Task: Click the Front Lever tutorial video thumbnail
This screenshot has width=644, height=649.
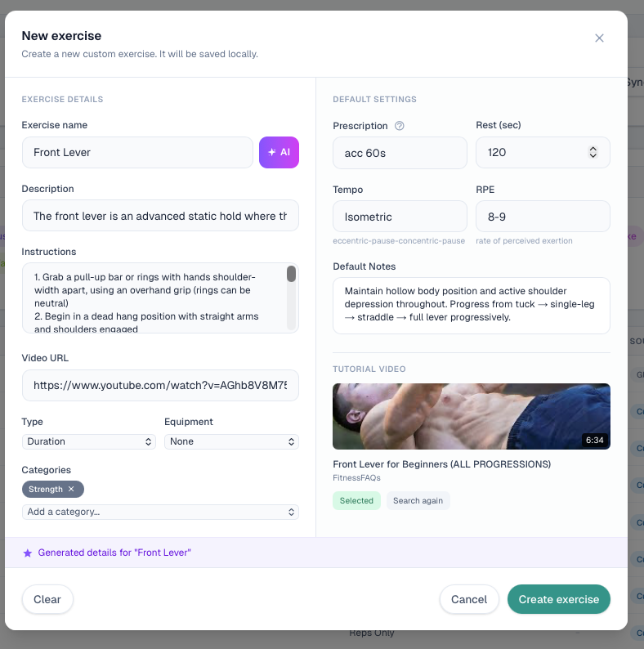Action: click(x=471, y=416)
